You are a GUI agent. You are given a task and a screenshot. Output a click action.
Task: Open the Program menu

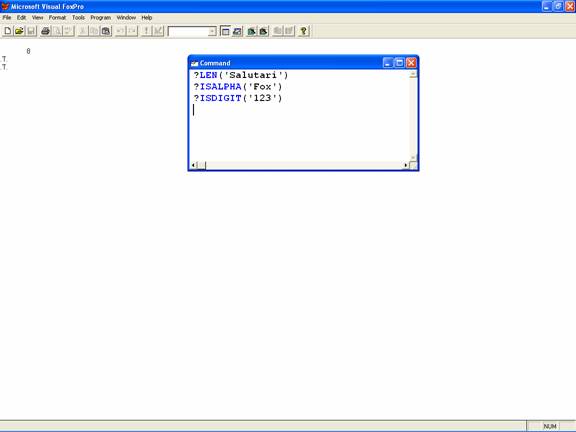pyautogui.click(x=100, y=18)
